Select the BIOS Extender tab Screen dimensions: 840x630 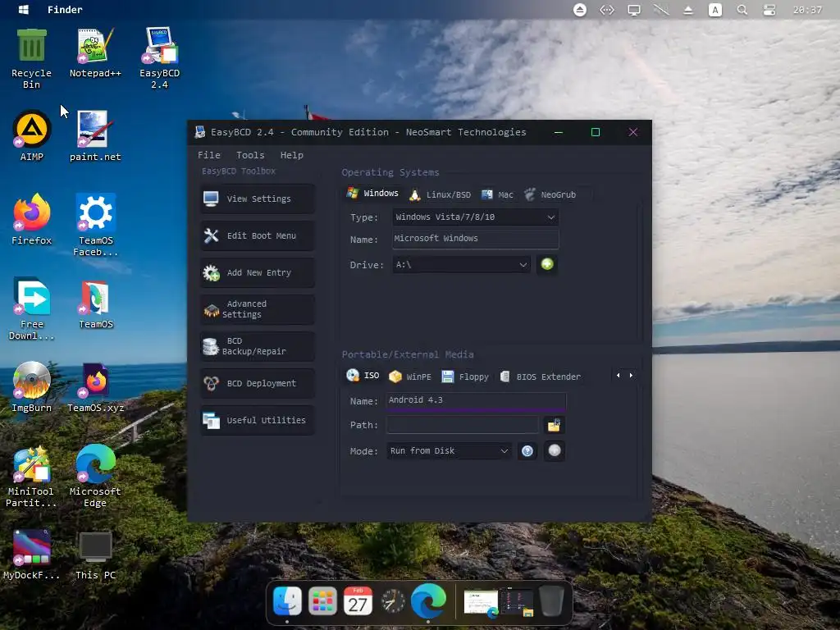[x=540, y=377]
